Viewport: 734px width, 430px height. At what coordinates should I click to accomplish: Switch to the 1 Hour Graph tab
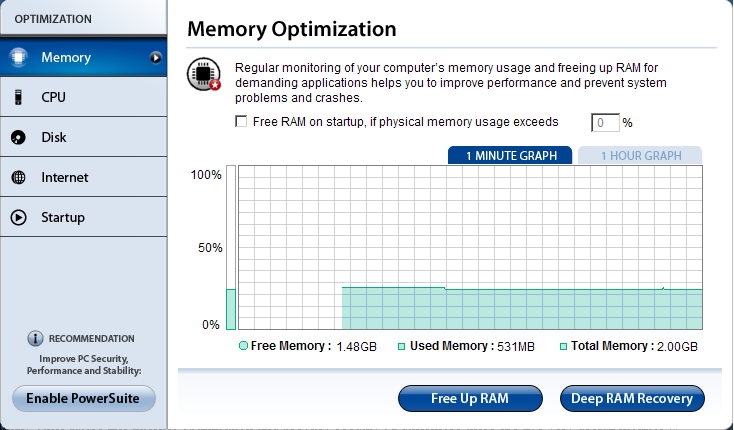point(641,155)
